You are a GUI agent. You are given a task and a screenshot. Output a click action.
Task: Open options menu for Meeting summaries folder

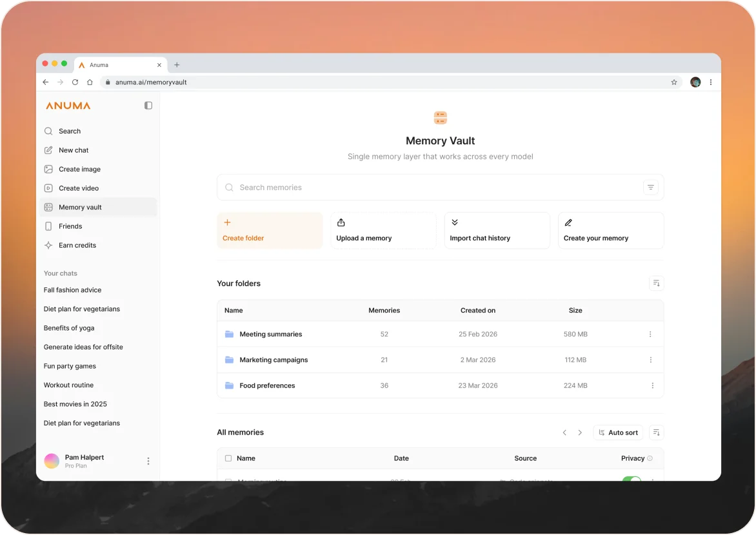[x=650, y=335]
